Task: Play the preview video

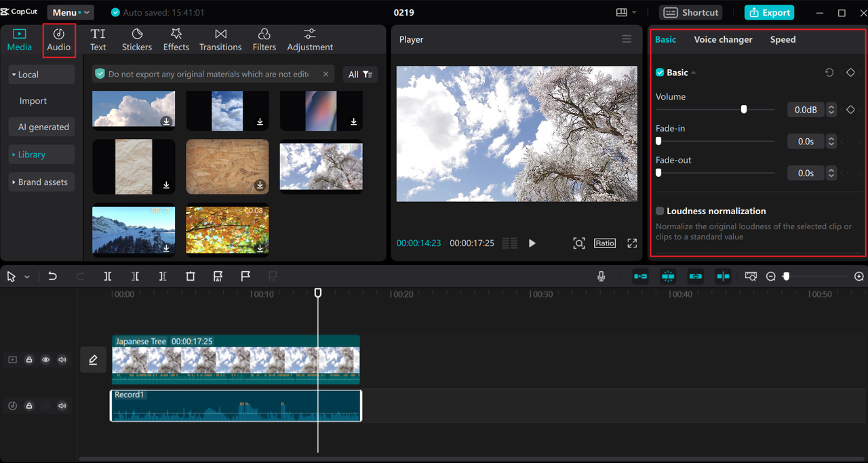Action: 532,243
